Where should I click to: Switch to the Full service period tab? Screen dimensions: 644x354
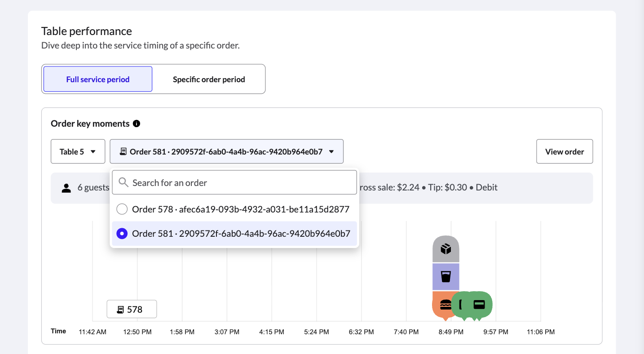(x=98, y=80)
